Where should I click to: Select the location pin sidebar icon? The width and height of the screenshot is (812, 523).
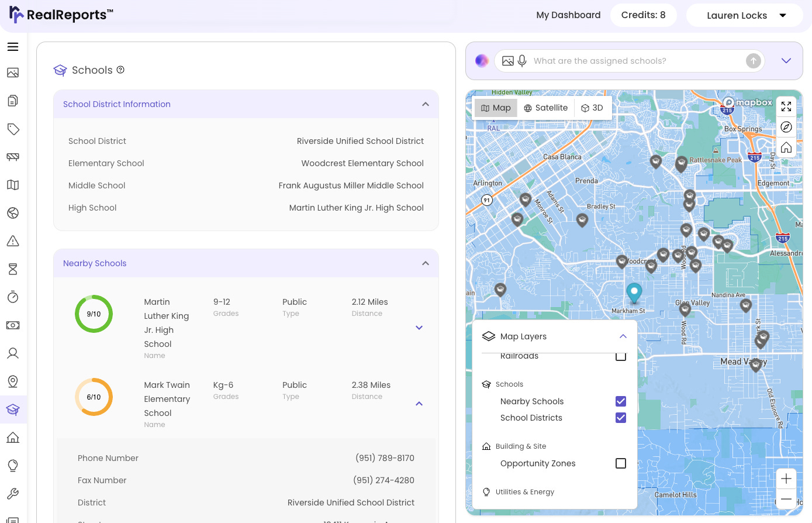coord(13,381)
